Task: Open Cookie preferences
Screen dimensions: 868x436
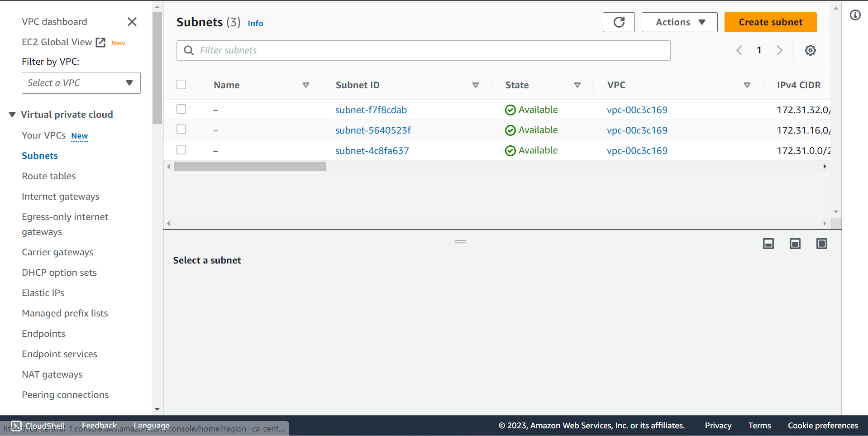Action: 823,426
